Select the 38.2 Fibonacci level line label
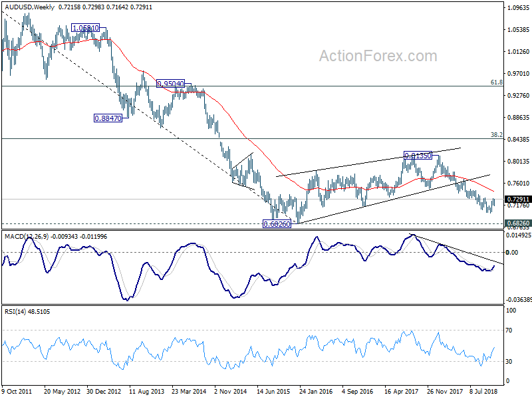Viewport: 532px width, 399px height. point(496,135)
